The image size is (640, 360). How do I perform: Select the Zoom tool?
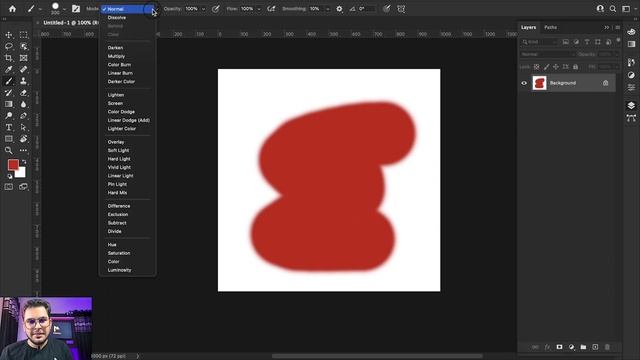pos(9,150)
